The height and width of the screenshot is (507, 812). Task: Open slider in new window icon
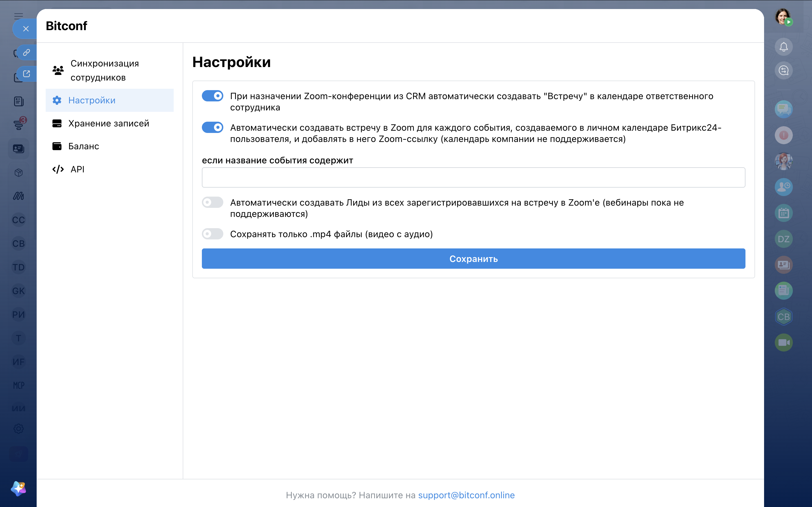[27, 74]
